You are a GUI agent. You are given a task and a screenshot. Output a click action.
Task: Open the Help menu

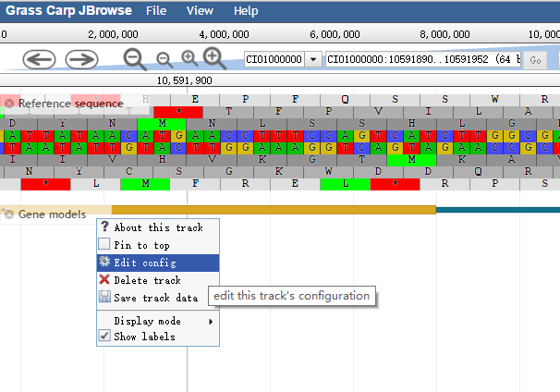click(246, 11)
